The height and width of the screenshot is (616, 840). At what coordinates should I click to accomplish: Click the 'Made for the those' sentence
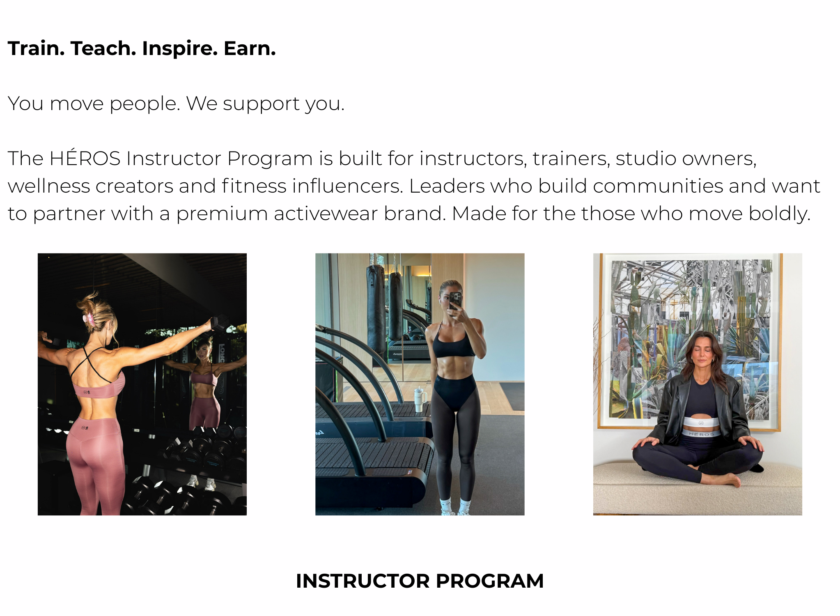coord(631,214)
